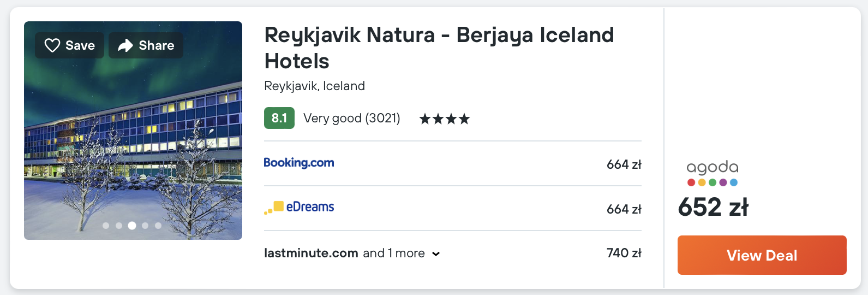Select the first photo carousel dot

[x=106, y=226]
